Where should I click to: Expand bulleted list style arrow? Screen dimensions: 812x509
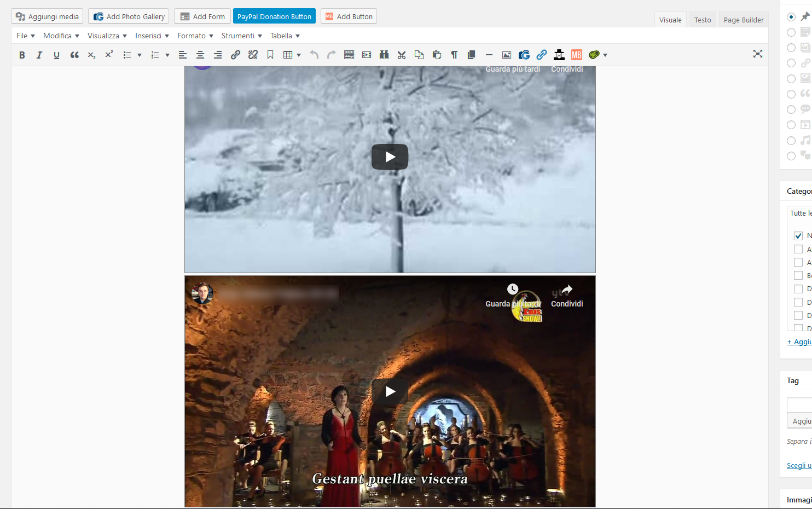[140, 55]
